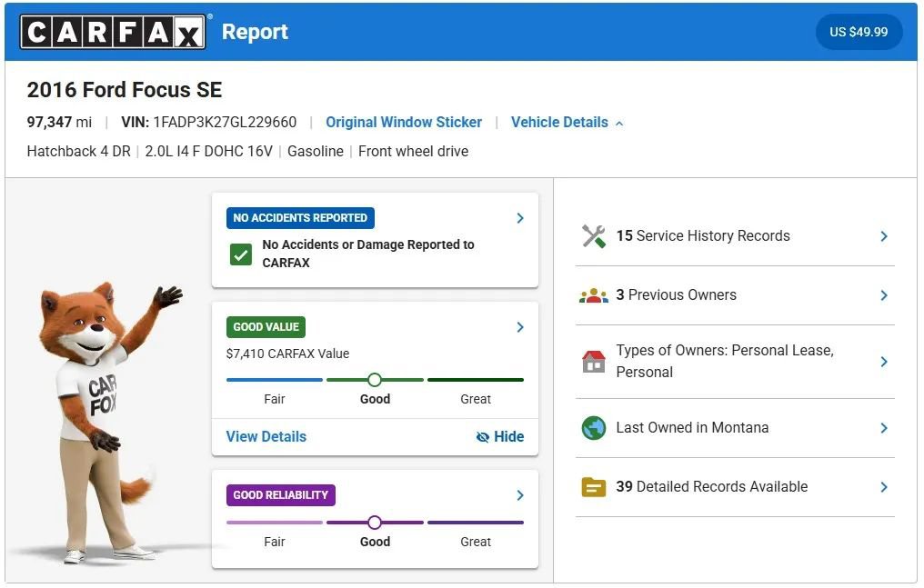The height and width of the screenshot is (588, 924).
Task: Click No Accidents or Damage Reported text
Action: point(368,254)
